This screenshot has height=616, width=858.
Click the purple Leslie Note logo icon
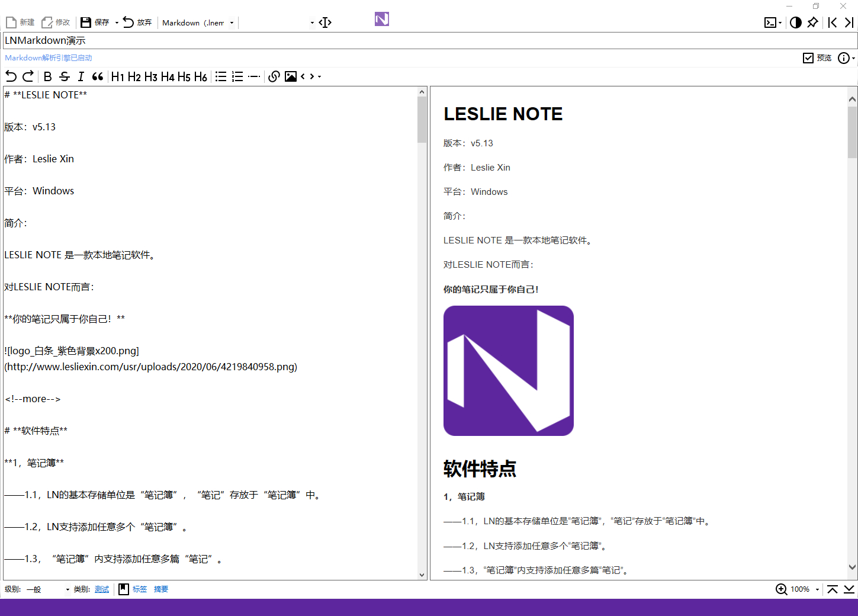[x=382, y=19]
